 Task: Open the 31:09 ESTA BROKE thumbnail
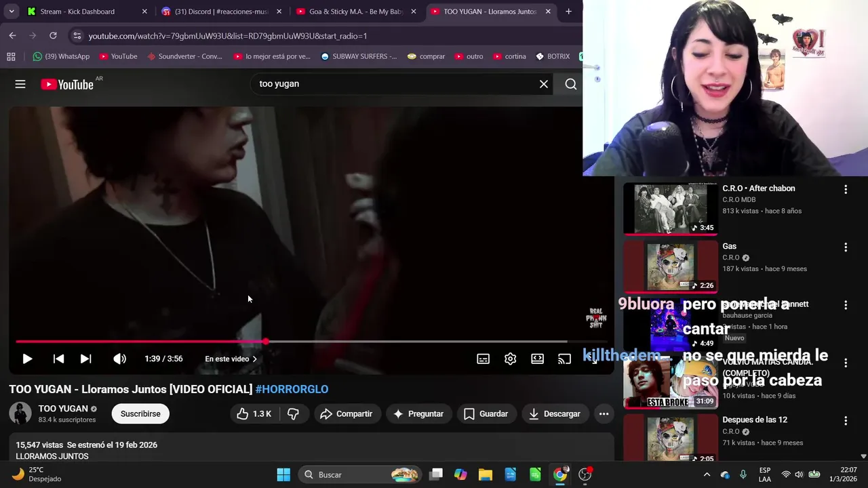(x=670, y=382)
